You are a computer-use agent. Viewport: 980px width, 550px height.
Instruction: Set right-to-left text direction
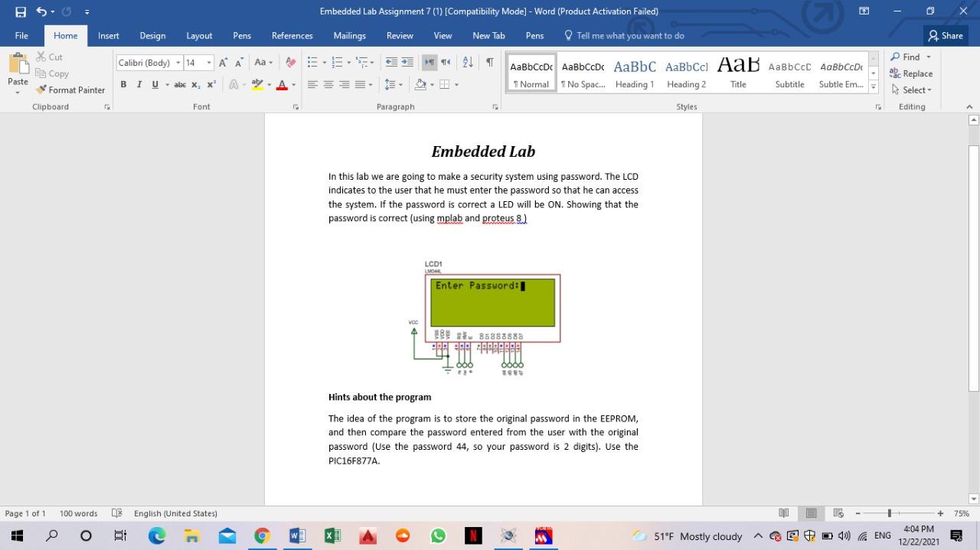click(446, 63)
